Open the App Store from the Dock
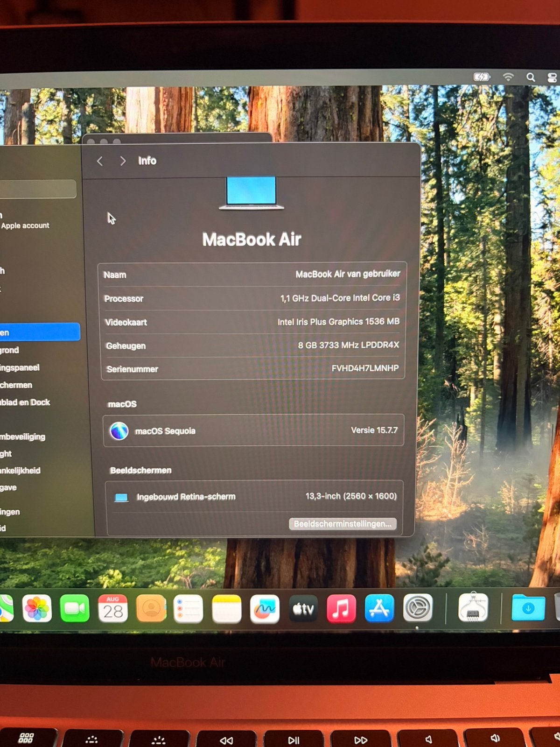 point(379,608)
